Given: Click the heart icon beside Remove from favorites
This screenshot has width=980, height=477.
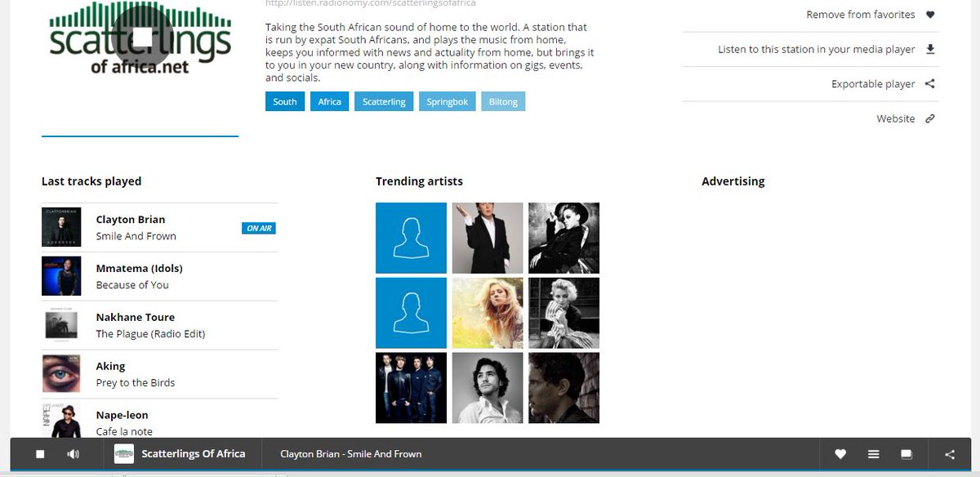Looking at the screenshot, I should point(930,15).
